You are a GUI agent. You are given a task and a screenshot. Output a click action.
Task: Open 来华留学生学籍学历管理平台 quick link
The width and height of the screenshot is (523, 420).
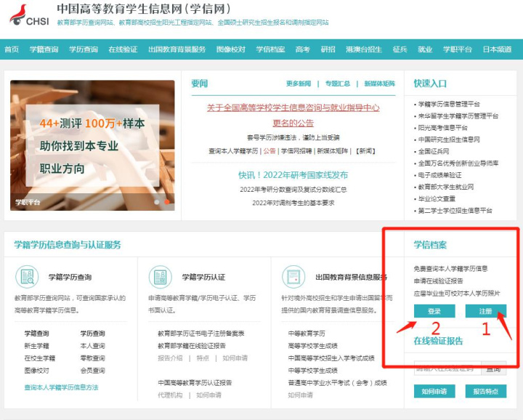click(458, 116)
